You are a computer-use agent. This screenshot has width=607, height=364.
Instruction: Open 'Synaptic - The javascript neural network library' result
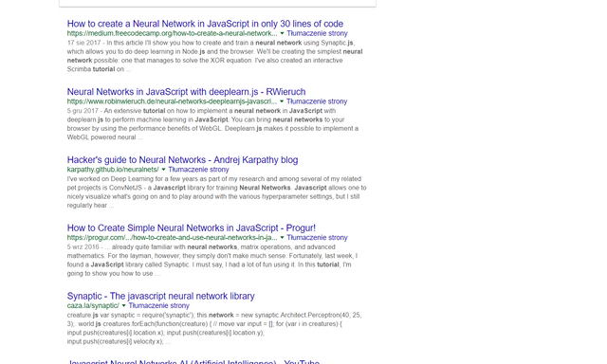160,296
